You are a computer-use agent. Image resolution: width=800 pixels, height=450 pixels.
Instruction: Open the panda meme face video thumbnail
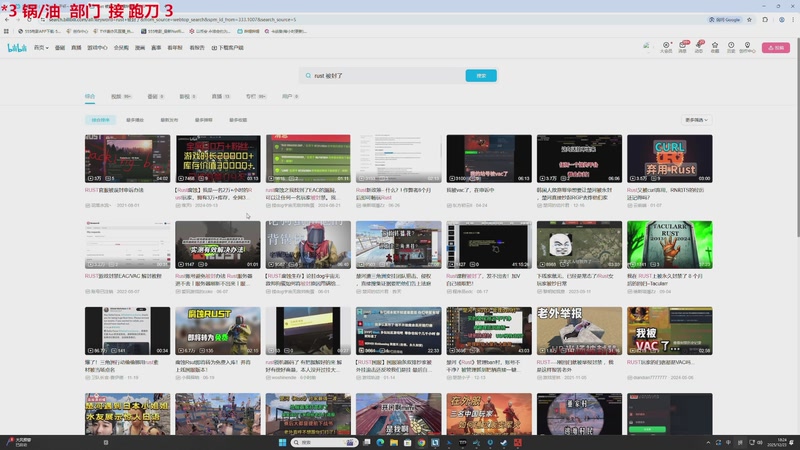click(579, 245)
